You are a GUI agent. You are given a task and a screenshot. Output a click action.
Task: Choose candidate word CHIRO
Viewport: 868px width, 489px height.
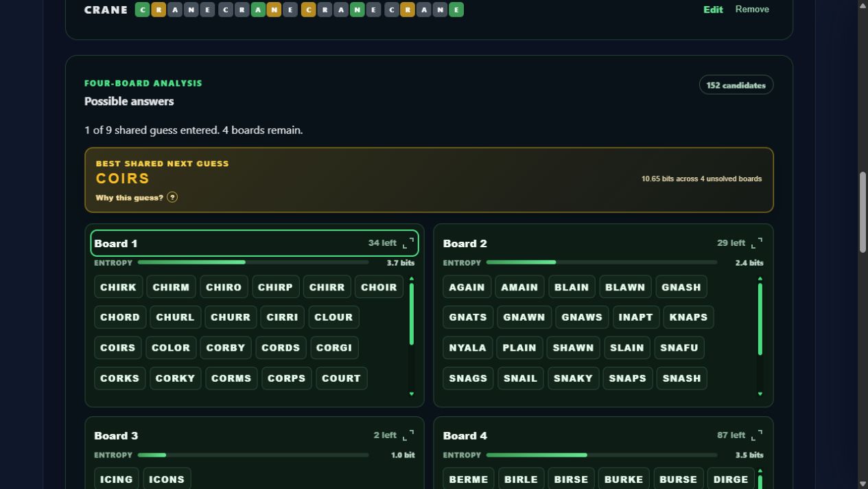tap(224, 287)
